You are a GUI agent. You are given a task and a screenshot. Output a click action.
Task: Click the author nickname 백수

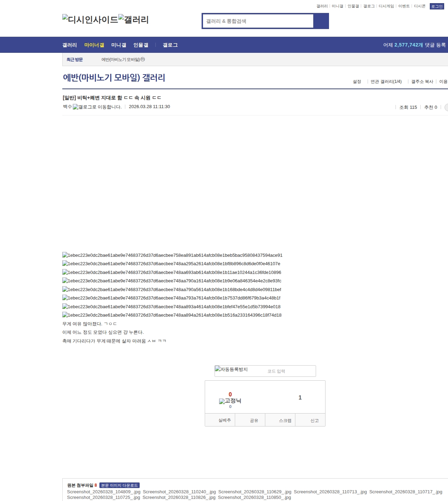(68, 107)
